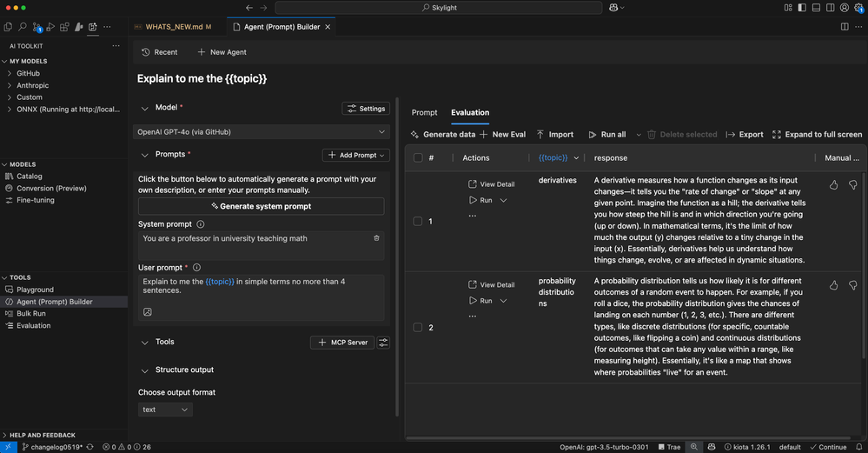Open the {{topic}} column dropdown
868x453 pixels.
click(x=576, y=158)
